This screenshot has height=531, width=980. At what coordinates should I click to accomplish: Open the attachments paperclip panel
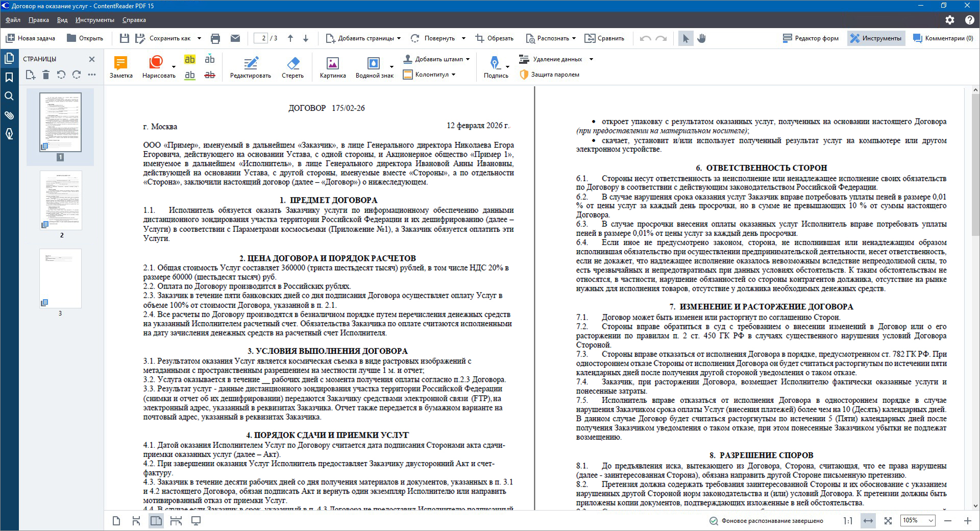tap(9, 115)
